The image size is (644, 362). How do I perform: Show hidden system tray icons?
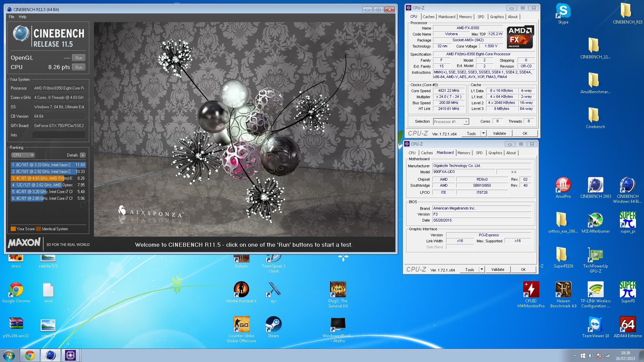click(575, 356)
